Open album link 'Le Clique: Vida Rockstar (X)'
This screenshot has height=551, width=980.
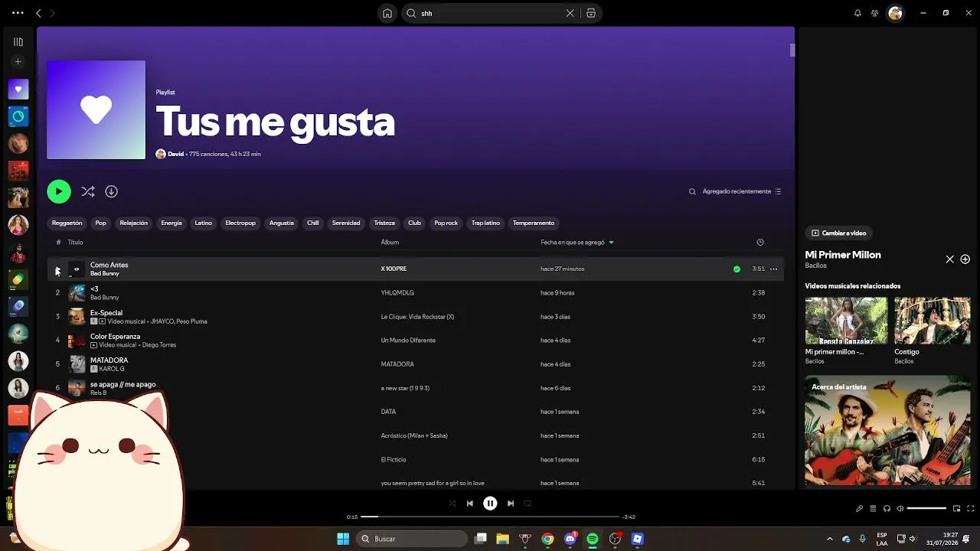417,317
